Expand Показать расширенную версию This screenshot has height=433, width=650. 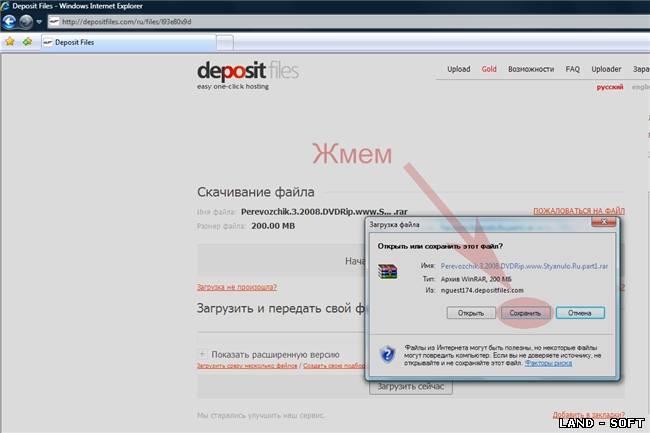click(x=275, y=355)
